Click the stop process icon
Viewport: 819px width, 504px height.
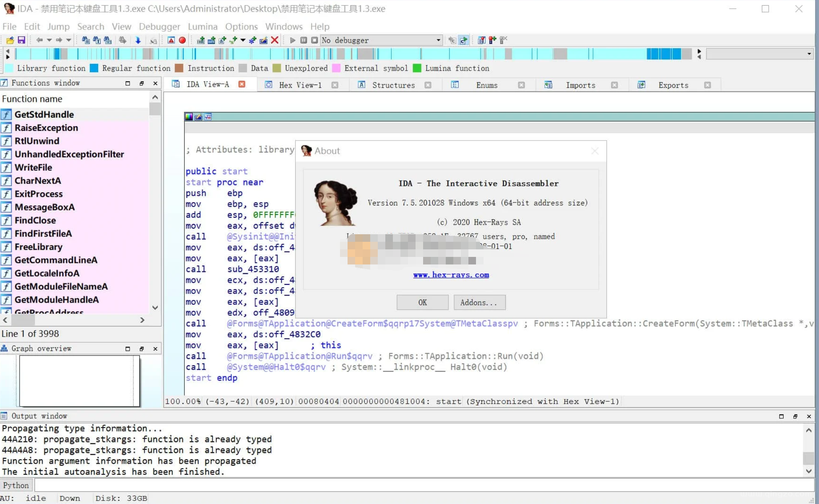coord(314,40)
